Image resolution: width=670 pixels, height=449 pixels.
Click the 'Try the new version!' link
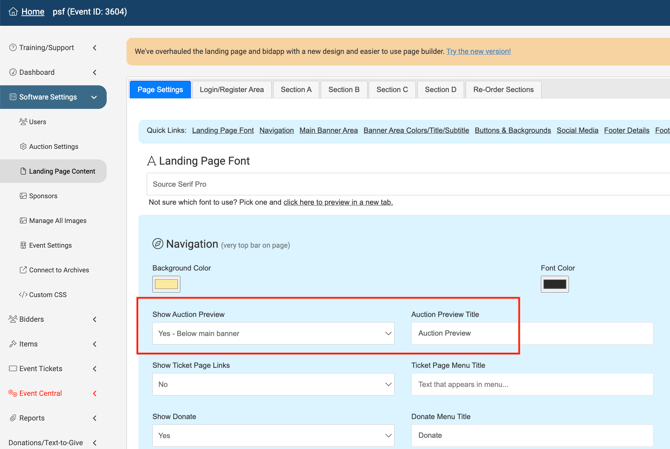pos(478,51)
